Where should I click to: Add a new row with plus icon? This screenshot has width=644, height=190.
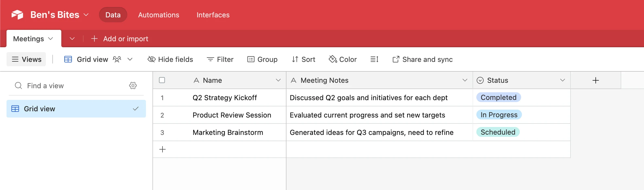162,149
